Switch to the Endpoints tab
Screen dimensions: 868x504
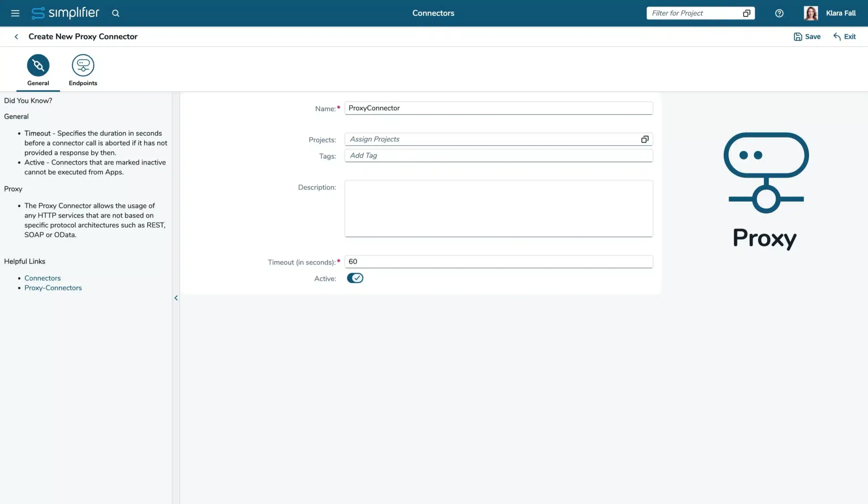83,70
